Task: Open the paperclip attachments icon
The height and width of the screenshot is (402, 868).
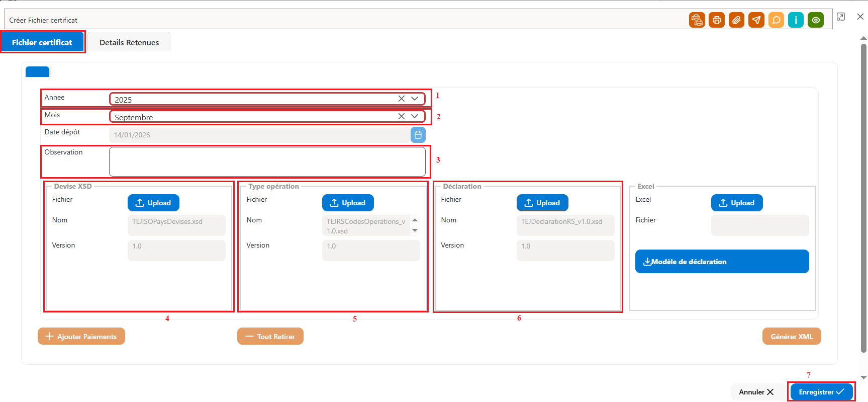Action: click(x=736, y=20)
